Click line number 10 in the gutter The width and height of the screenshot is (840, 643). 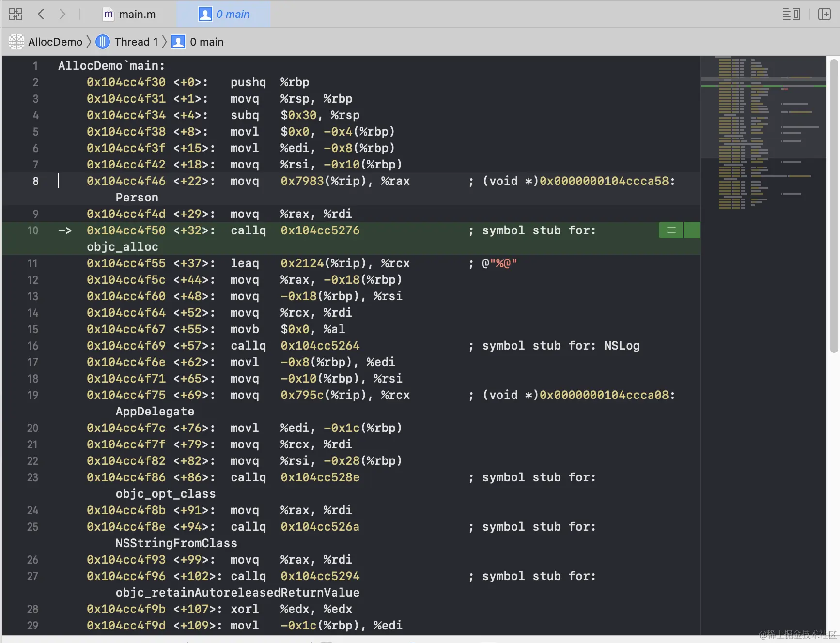32,230
